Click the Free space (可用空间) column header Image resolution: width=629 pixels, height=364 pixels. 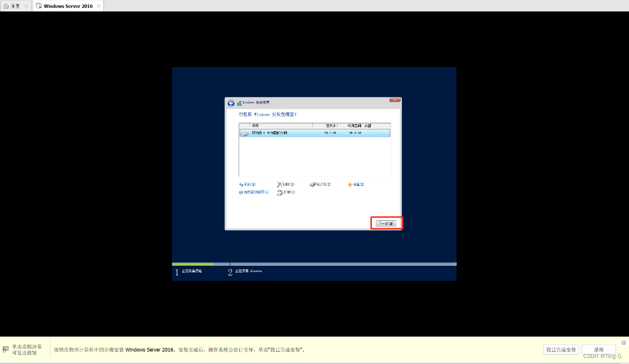pos(350,126)
